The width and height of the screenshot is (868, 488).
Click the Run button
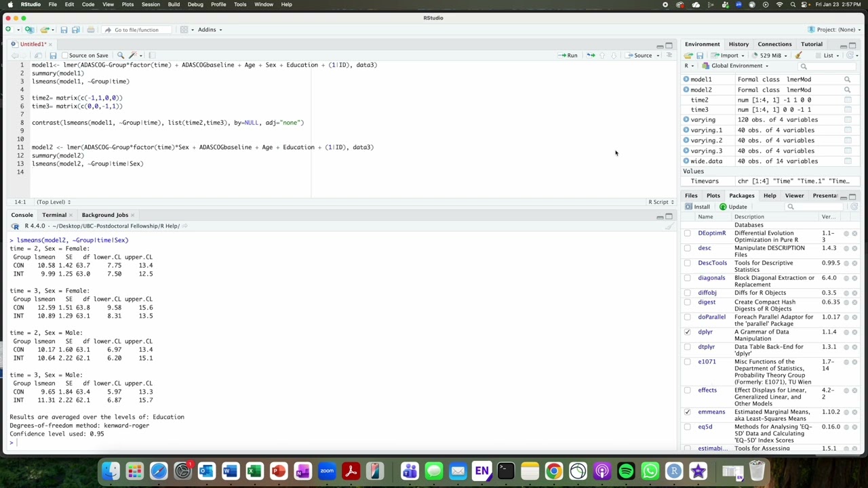click(x=568, y=56)
